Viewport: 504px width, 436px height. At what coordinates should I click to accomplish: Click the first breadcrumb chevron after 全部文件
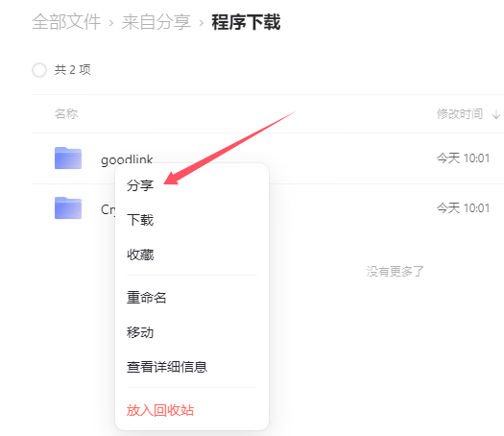[111, 23]
